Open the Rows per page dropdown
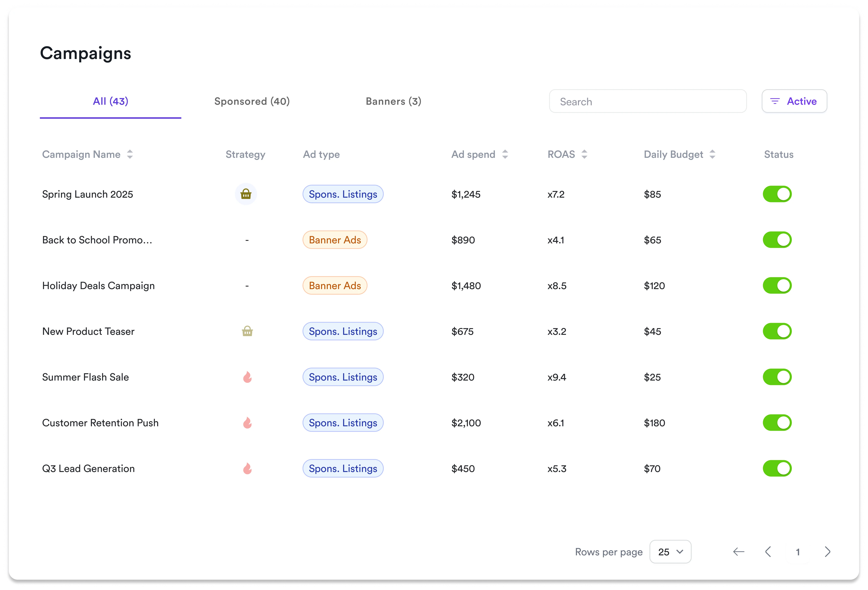This screenshot has width=868, height=590. coord(670,552)
